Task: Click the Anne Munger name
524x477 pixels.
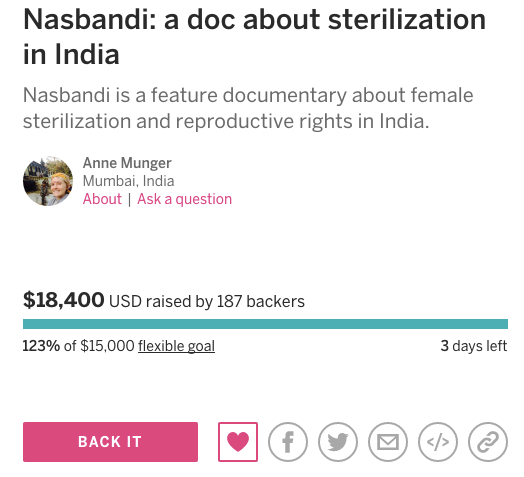Action: pos(127,163)
